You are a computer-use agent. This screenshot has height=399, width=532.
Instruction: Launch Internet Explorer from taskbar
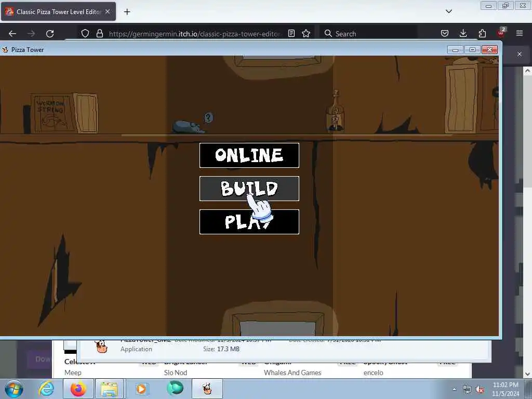point(46,389)
